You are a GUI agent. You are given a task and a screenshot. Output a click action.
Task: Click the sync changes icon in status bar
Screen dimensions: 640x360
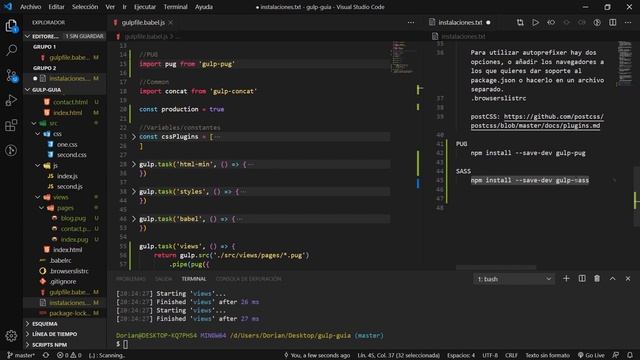tap(46, 355)
